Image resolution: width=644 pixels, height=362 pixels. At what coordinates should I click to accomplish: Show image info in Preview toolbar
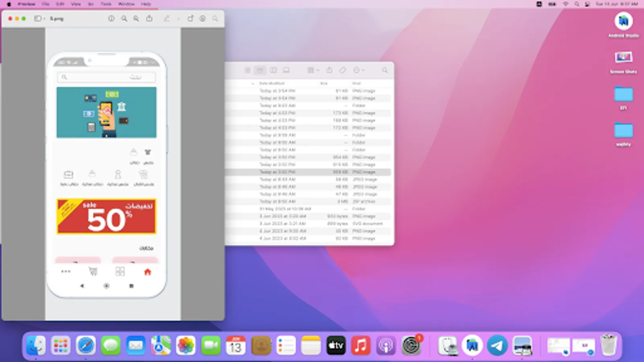point(111,19)
